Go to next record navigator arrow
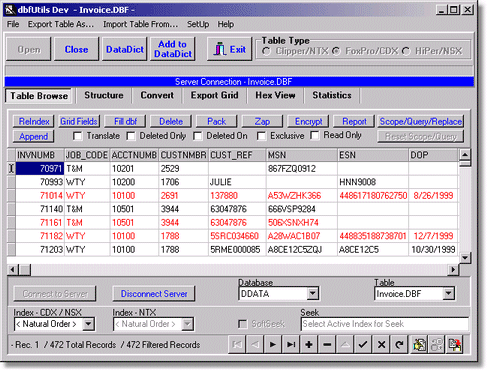 point(273,344)
